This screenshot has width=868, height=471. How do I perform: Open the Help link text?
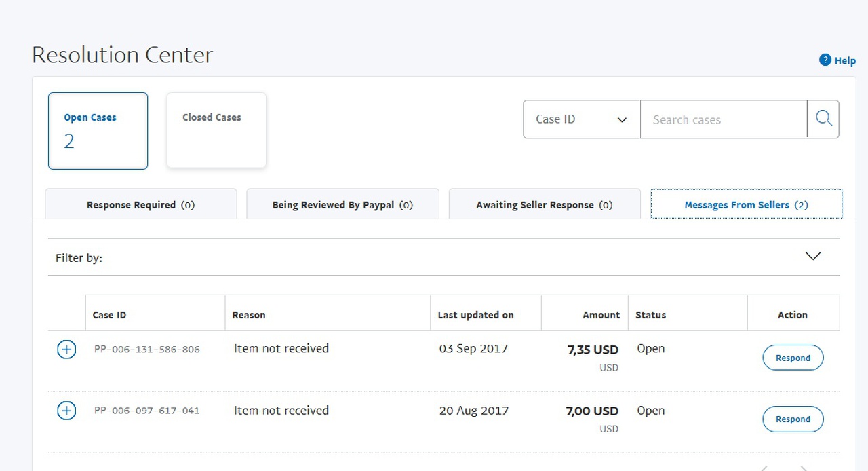845,61
